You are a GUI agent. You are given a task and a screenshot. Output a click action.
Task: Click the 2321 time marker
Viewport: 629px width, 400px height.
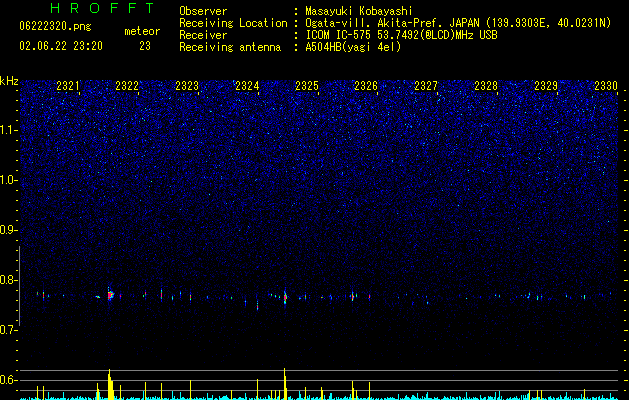[x=68, y=86]
